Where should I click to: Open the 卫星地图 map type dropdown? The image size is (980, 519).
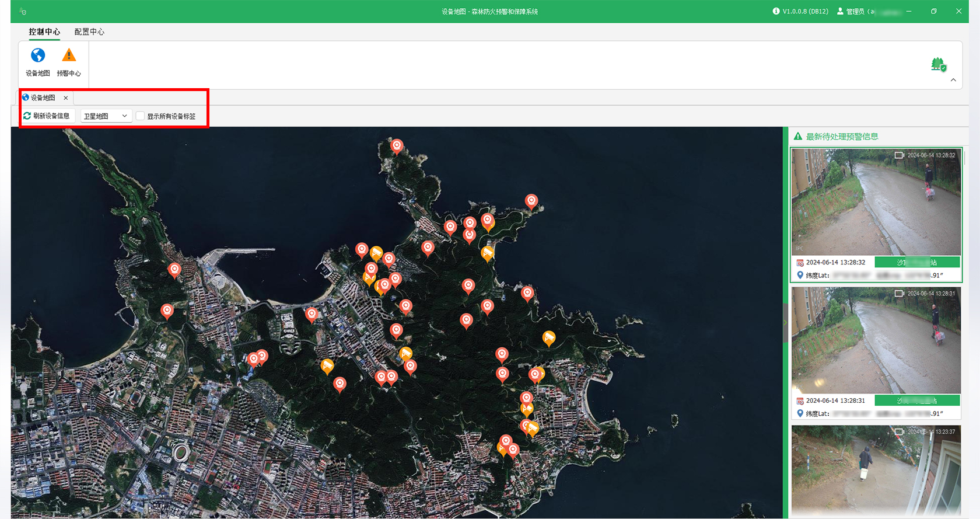(106, 116)
